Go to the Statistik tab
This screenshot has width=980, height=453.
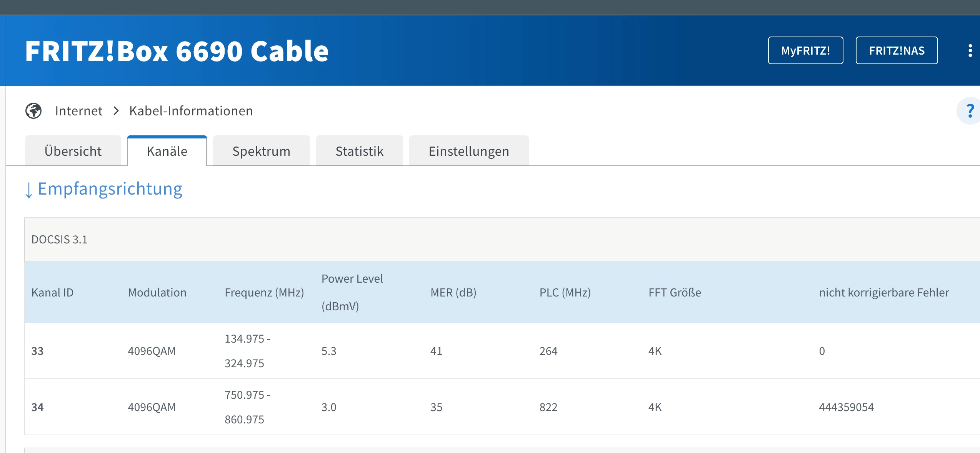coord(359,151)
